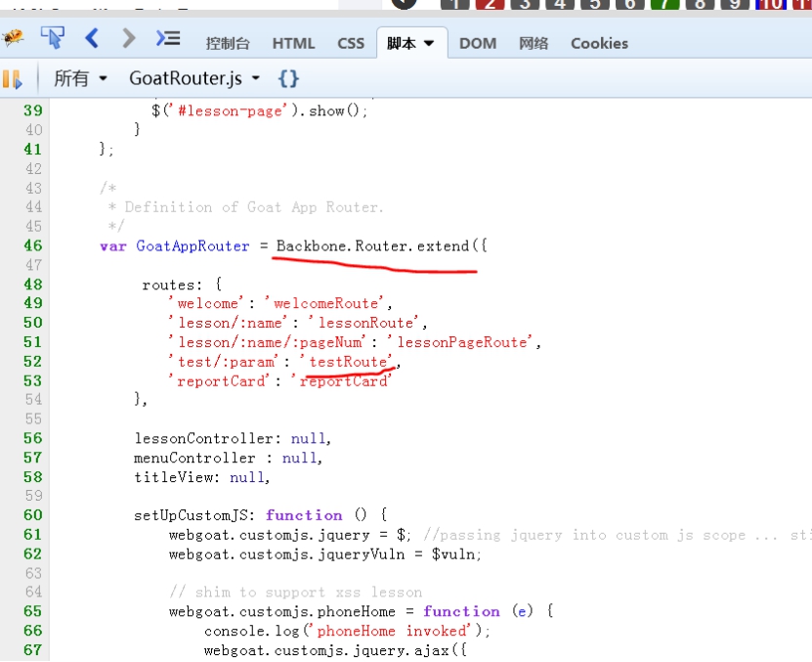812x662 pixels.
Task: Go forward with the right chevron
Action: tap(128, 38)
